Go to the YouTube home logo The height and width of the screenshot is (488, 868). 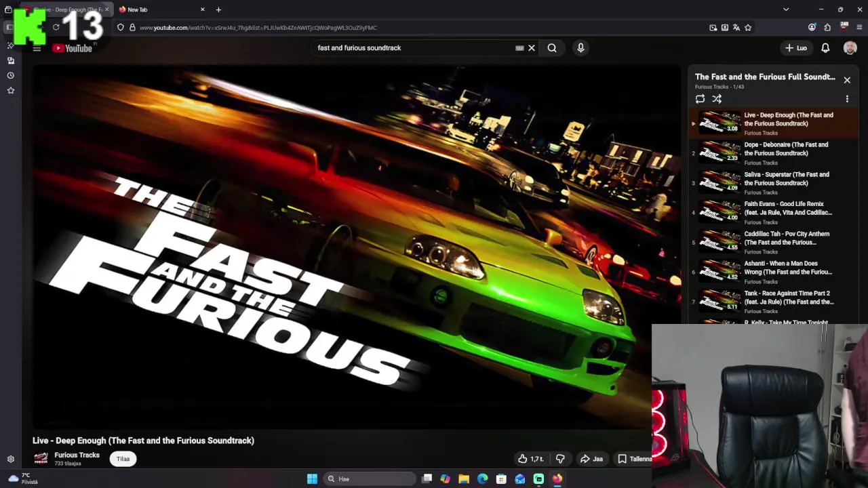73,48
